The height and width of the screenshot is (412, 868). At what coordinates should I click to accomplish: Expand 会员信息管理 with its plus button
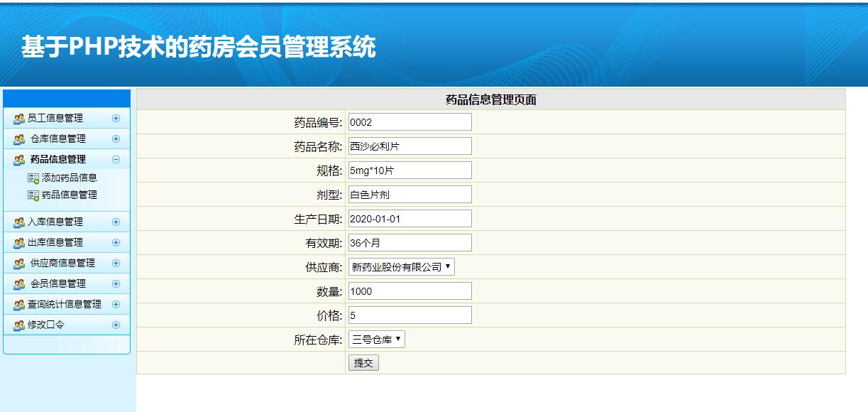point(116,284)
